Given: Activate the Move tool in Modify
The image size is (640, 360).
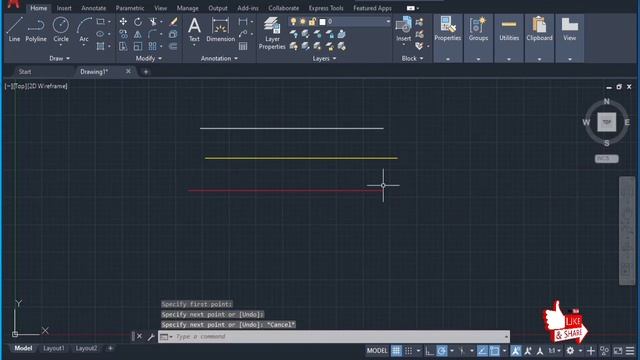Looking at the screenshot, I should [123, 22].
